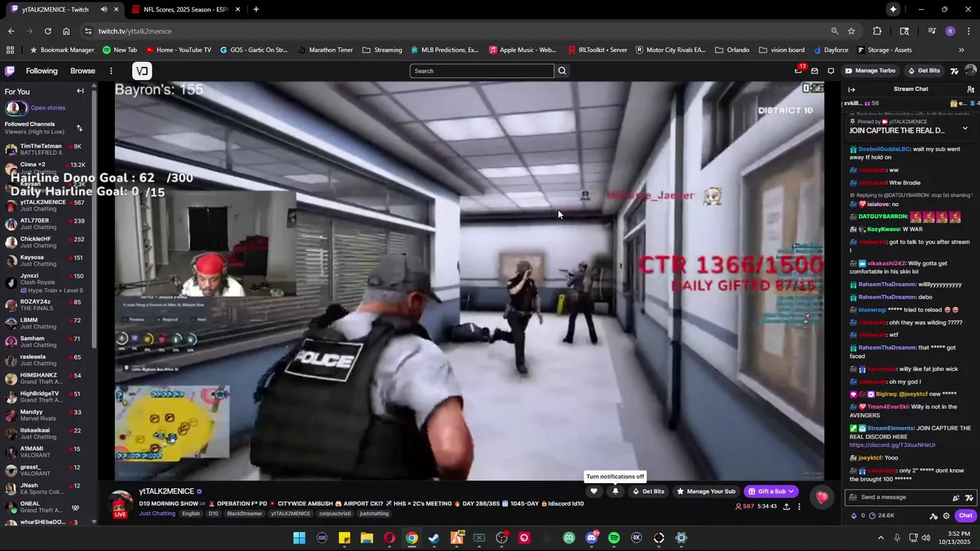Screen dimensions: 980x551
Task: Open the ytTALK2MENICE streamer avatar
Action: point(119,504)
